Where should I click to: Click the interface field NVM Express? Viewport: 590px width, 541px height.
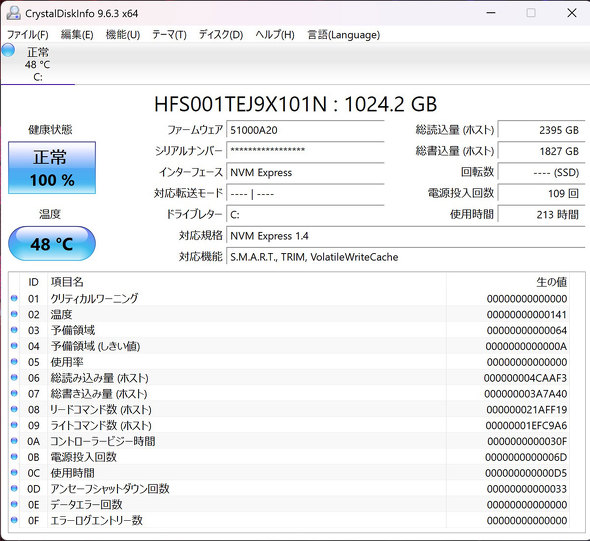(x=305, y=172)
